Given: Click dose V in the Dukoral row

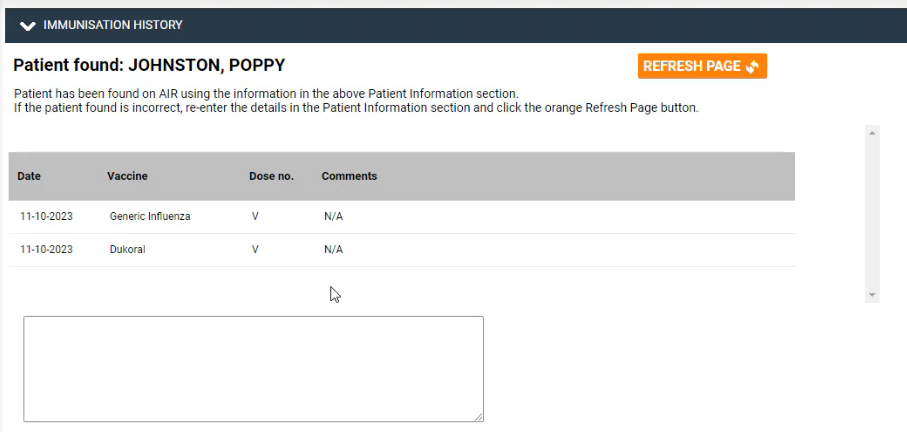Looking at the screenshot, I should pyautogui.click(x=255, y=250).
